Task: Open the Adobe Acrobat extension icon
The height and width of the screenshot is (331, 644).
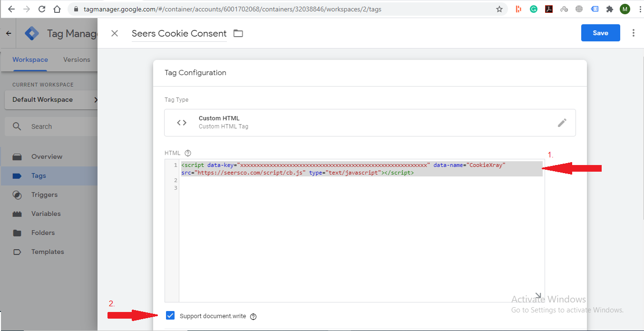Action: 549,9
